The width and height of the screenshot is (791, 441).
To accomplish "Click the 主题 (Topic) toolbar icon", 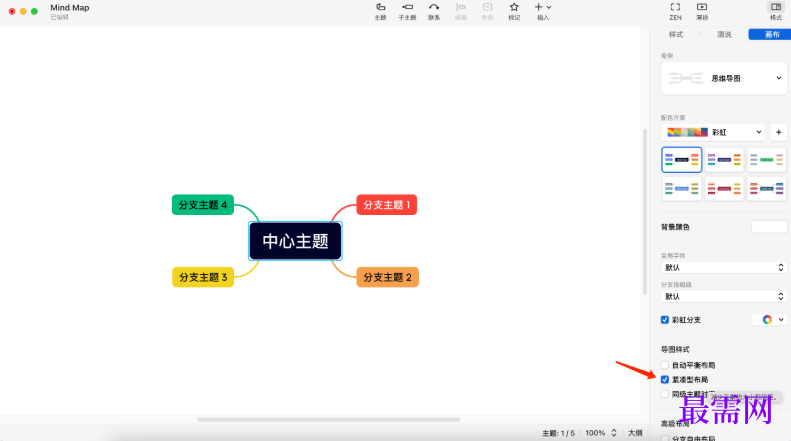I will [x=380, y=10].
